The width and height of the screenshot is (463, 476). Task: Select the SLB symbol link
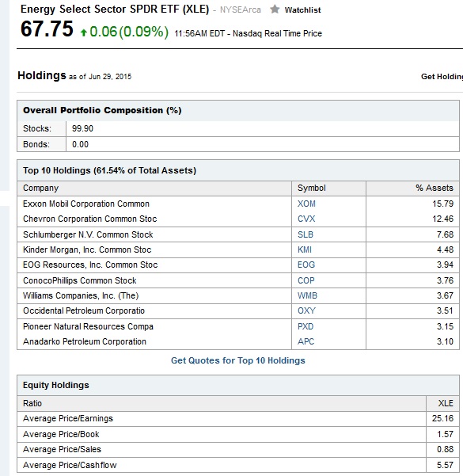306,234
